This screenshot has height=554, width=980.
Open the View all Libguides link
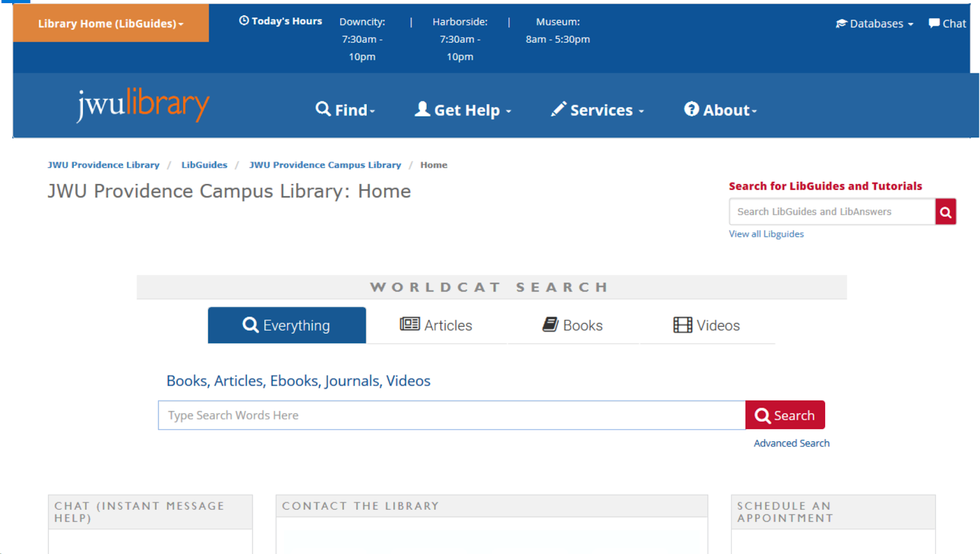766,234
